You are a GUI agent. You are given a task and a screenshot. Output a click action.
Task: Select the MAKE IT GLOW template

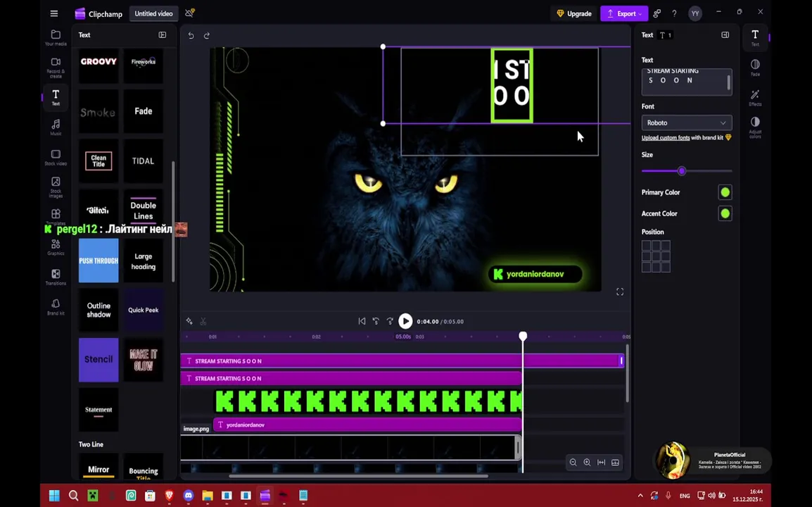144,360
